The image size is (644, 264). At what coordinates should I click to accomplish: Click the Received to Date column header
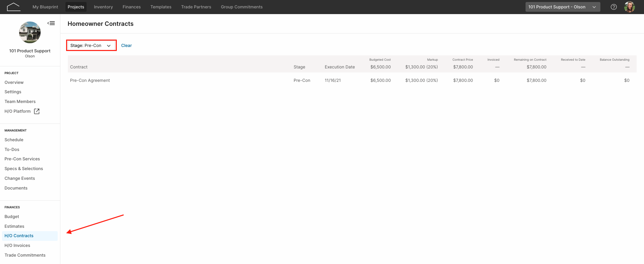click(x=573, y=60)
